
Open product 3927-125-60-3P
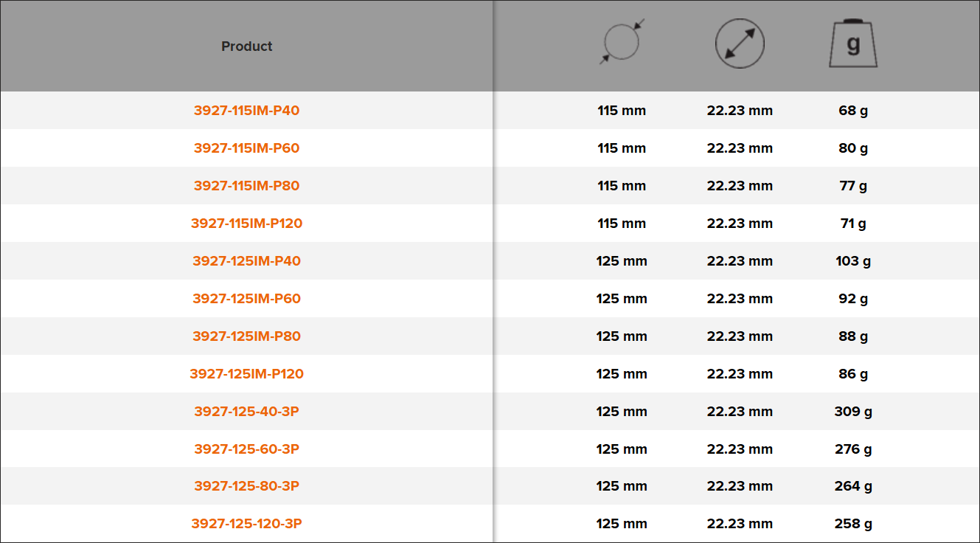point(247,449)
